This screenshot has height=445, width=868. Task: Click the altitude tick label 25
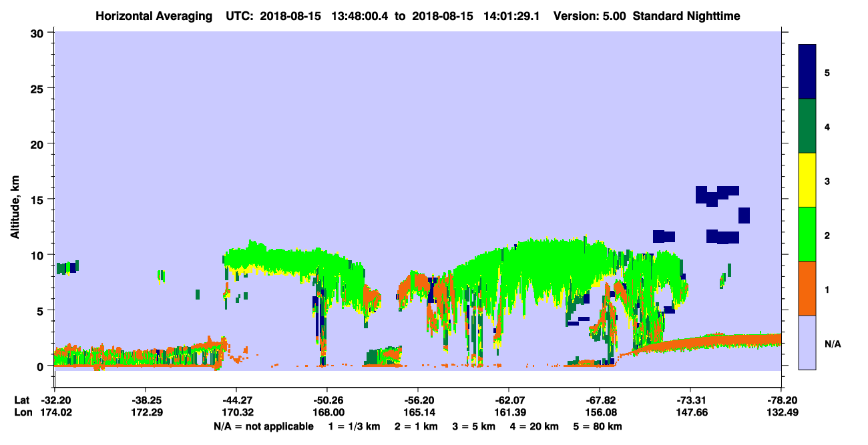click(39, 88)
